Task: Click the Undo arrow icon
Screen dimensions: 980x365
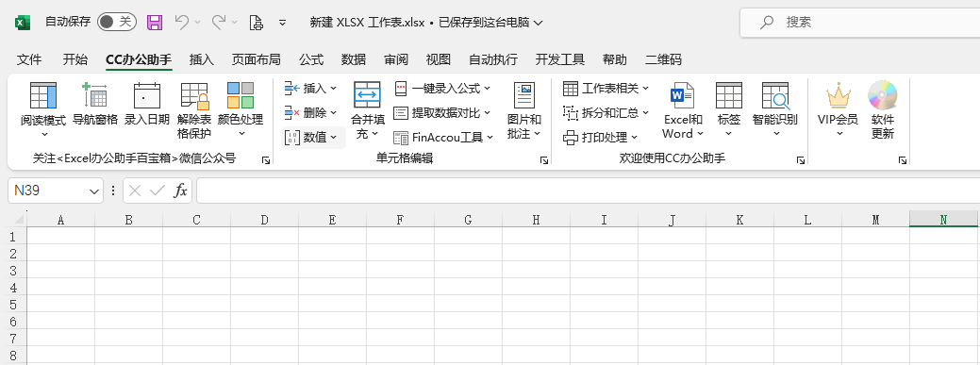Action: (182, 23)
